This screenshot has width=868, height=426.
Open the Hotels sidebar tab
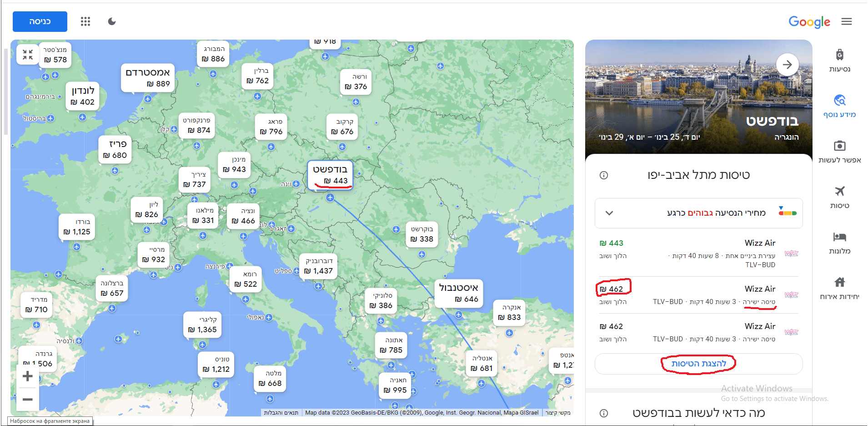tap(839, 242)
